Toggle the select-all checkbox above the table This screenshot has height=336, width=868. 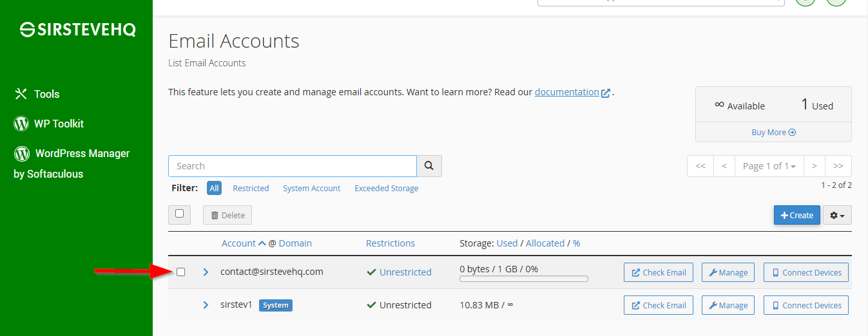pyautogui.click(x=179, y=214)
